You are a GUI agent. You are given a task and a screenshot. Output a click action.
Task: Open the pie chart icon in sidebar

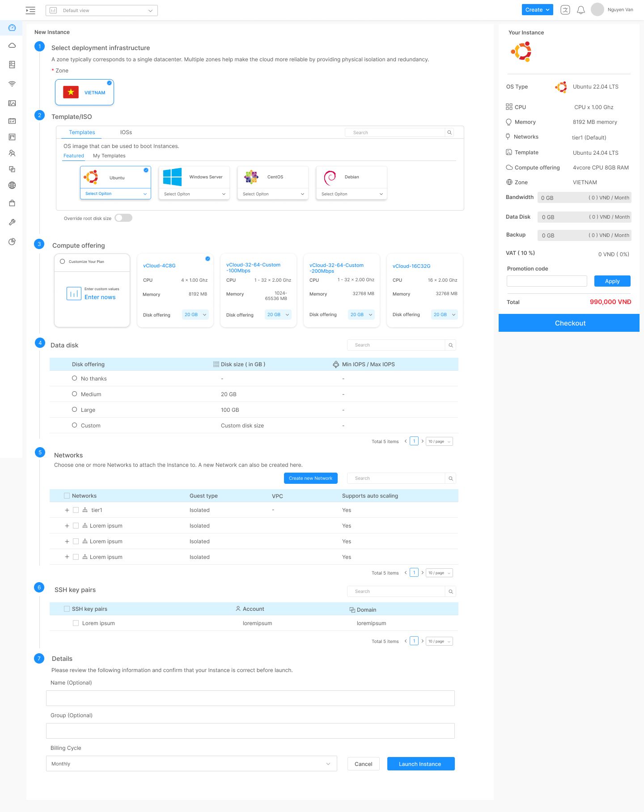coord(12,241)
